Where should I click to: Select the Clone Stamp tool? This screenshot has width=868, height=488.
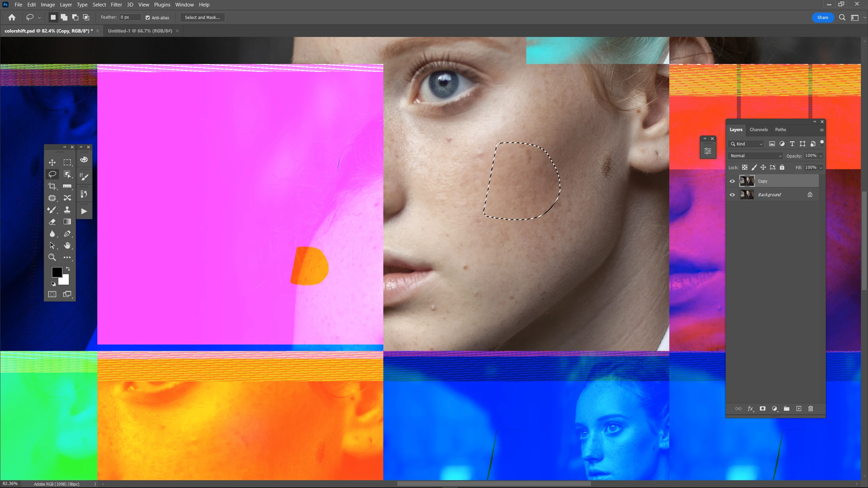point(67,210)
